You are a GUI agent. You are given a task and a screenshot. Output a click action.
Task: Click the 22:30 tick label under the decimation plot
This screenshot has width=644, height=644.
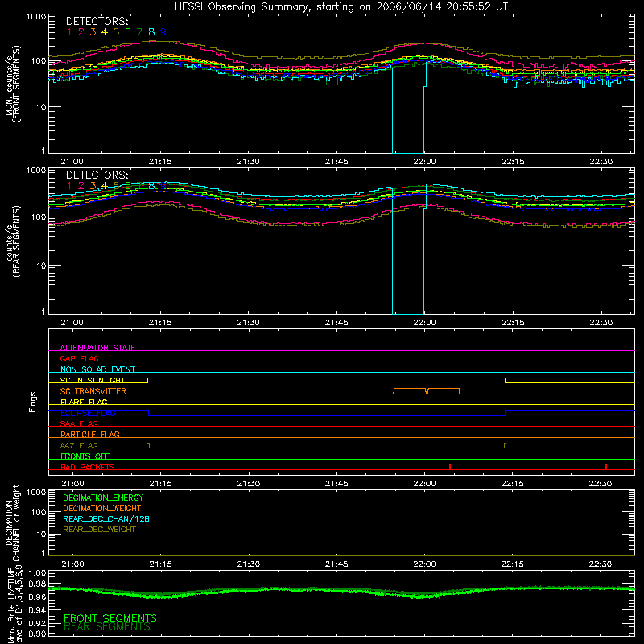601,564
